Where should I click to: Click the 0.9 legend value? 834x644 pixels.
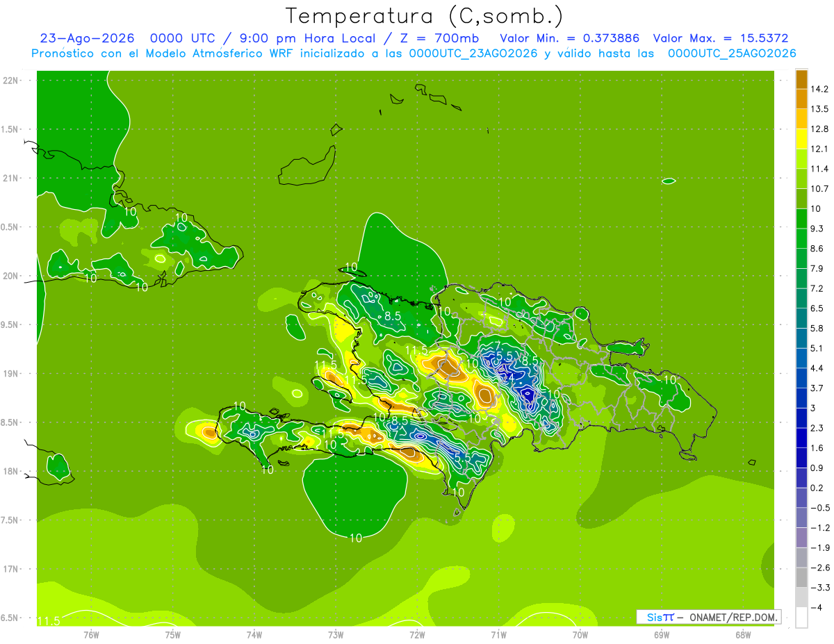817,468
